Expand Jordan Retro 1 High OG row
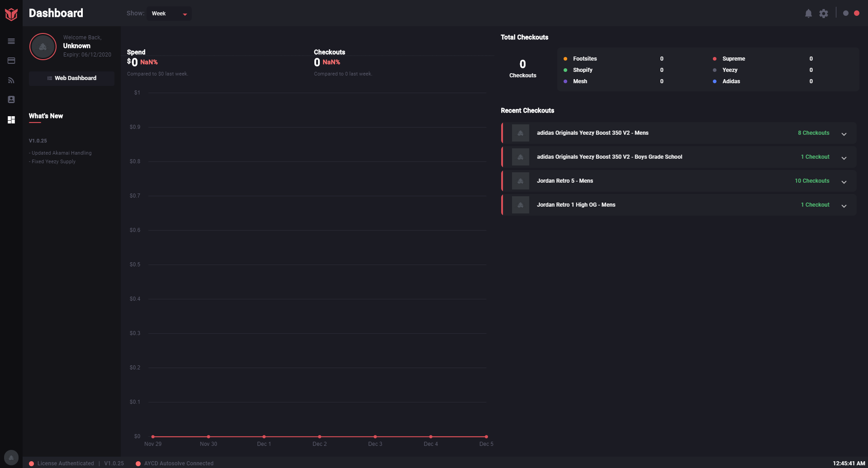Screen dimensions: 868x468 click(844, 206)
